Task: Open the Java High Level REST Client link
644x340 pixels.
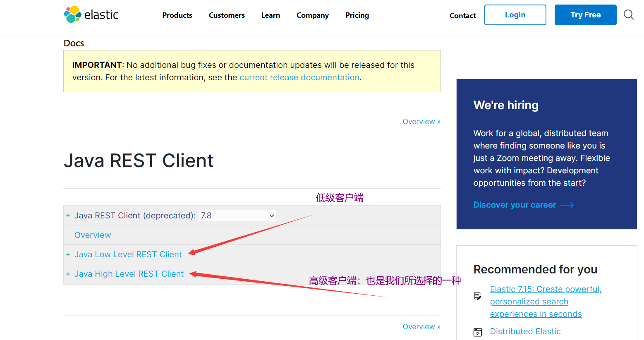Action: 129,274
